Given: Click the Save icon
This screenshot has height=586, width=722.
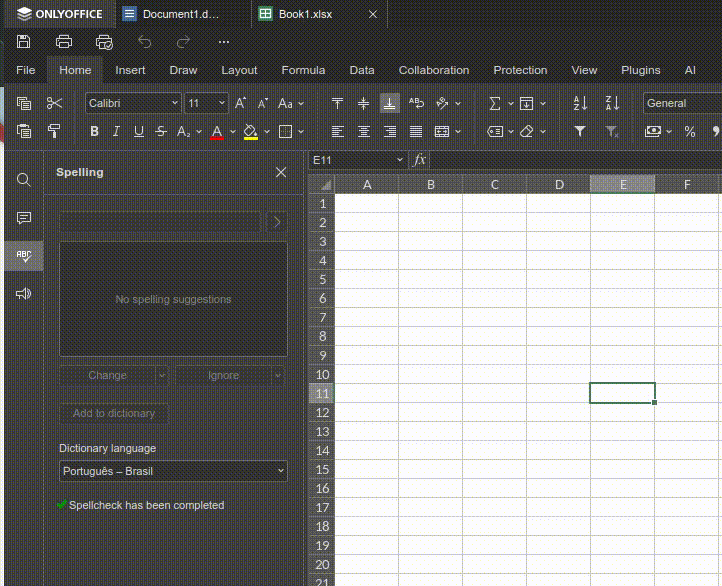Looking at the screenshot, I should (24, 42).
